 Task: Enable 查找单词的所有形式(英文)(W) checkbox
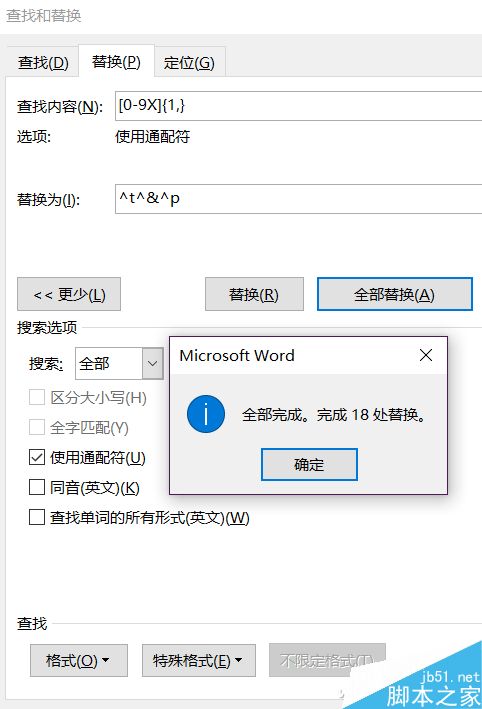click(x=37, y=517)
